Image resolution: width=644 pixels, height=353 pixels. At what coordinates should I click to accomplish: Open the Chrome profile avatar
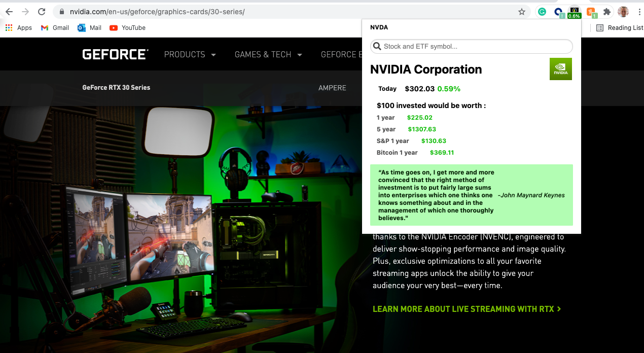pos(623,12)
